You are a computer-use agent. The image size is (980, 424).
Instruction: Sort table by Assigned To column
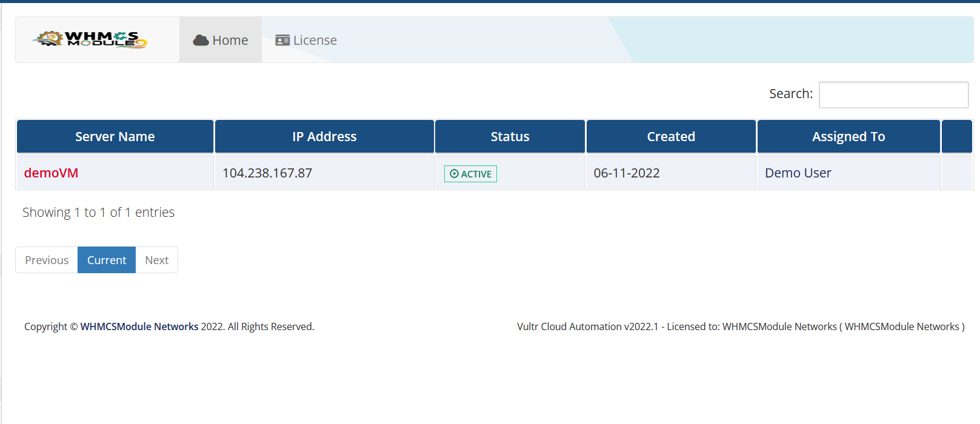(x=848, y=136)
